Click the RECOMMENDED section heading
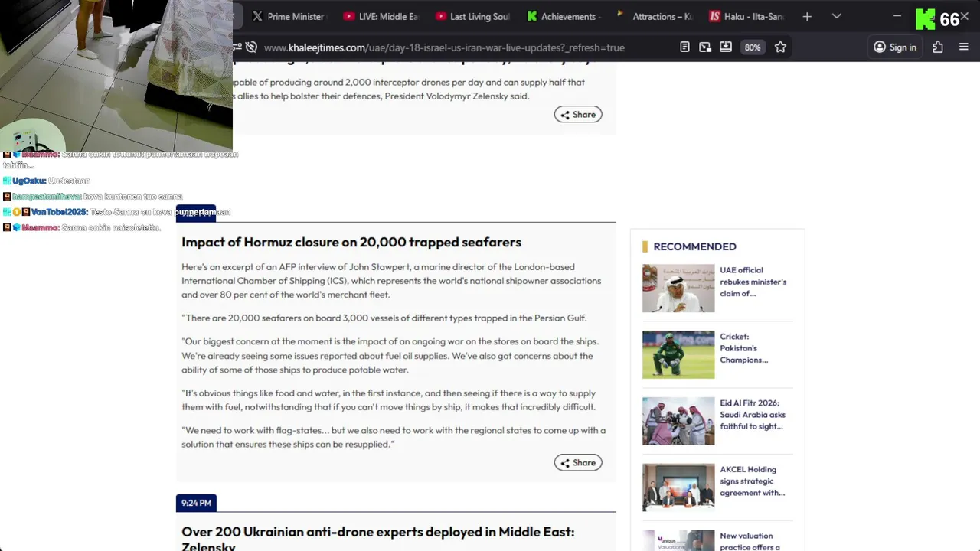 [694, 246]
